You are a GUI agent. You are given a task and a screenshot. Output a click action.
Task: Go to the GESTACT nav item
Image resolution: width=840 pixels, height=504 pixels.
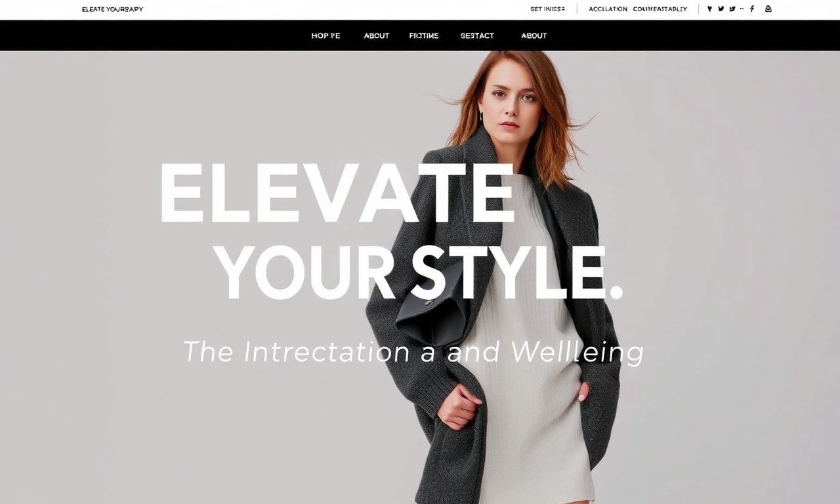477,35
